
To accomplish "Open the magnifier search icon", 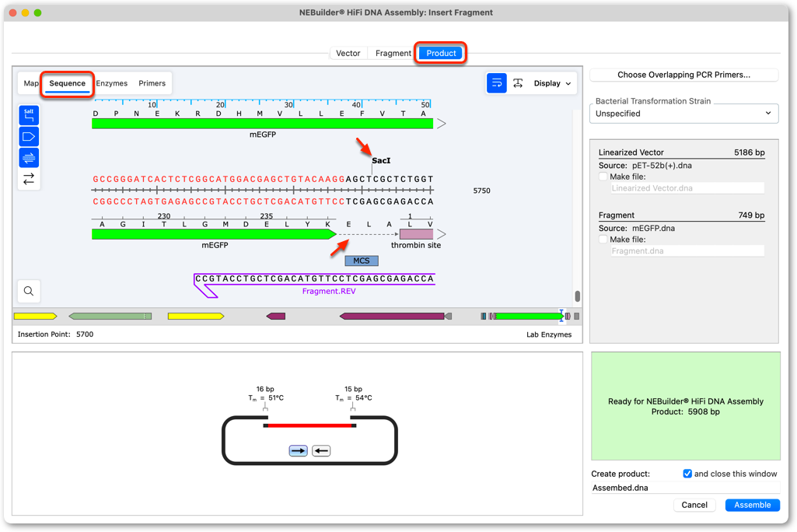I will click(x=29, y=291).
